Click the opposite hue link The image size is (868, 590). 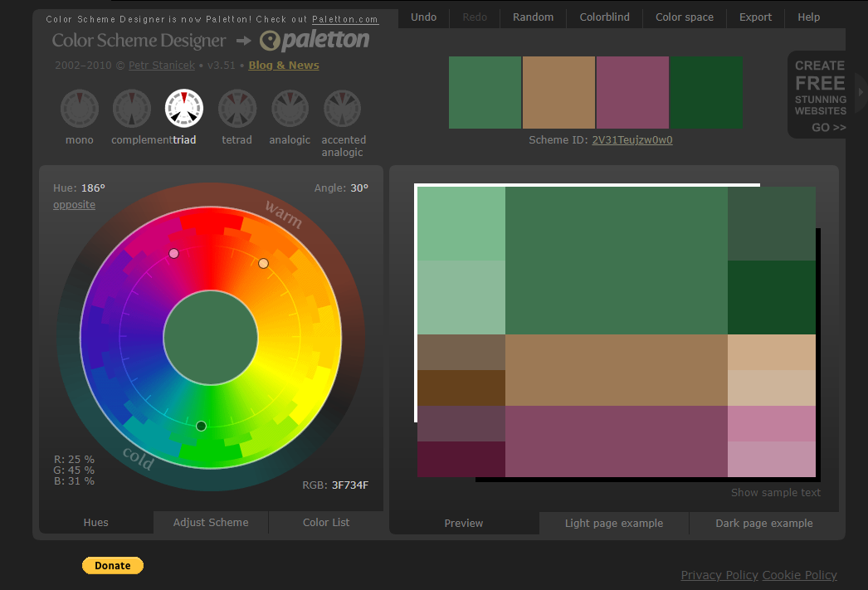pyautogui.click(x=74, y=205)
